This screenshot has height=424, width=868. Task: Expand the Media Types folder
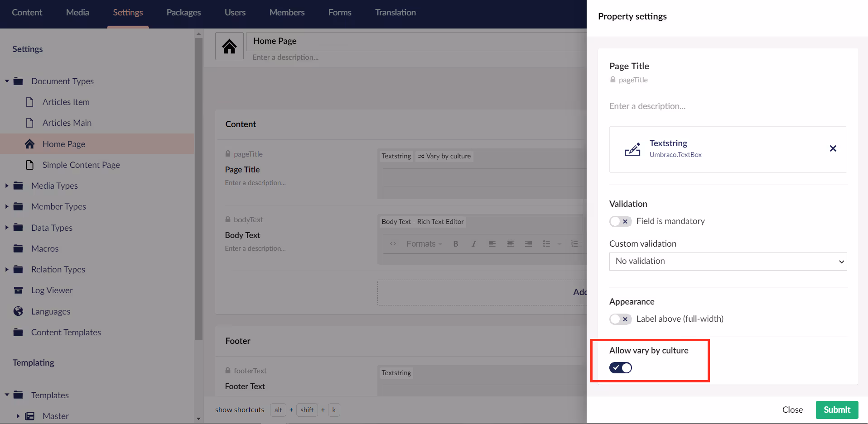pyautogui.click(x=6, y=186)
